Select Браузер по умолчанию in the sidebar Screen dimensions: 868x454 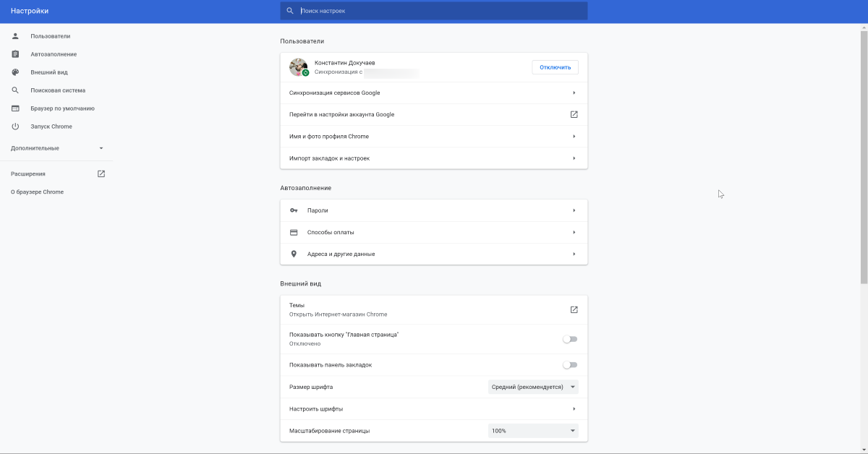(x=62, y=108)
